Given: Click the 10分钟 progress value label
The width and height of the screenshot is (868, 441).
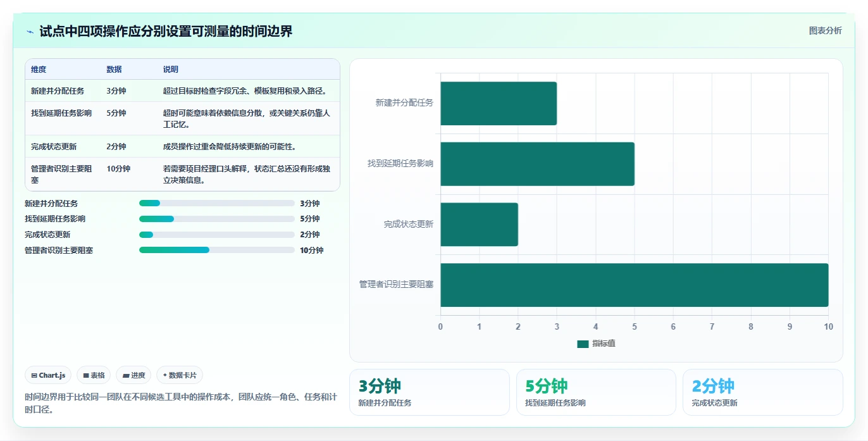Looking at the screenshot, I should pos(311,251).
